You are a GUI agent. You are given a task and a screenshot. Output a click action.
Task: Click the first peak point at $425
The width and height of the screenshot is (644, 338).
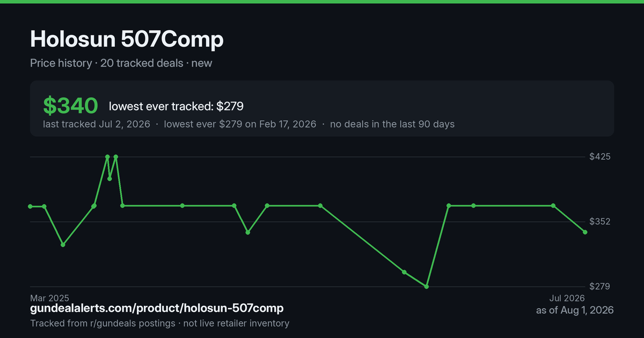pos(107,157)
